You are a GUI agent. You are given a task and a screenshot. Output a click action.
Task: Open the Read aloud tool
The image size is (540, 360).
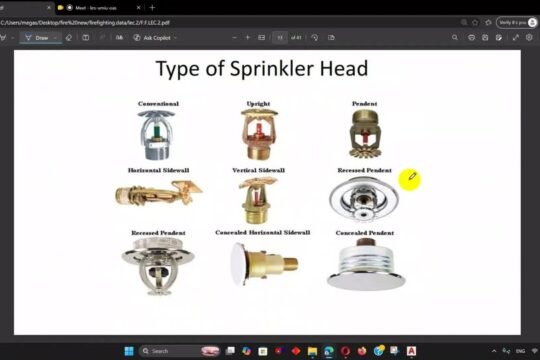[119, 38]
